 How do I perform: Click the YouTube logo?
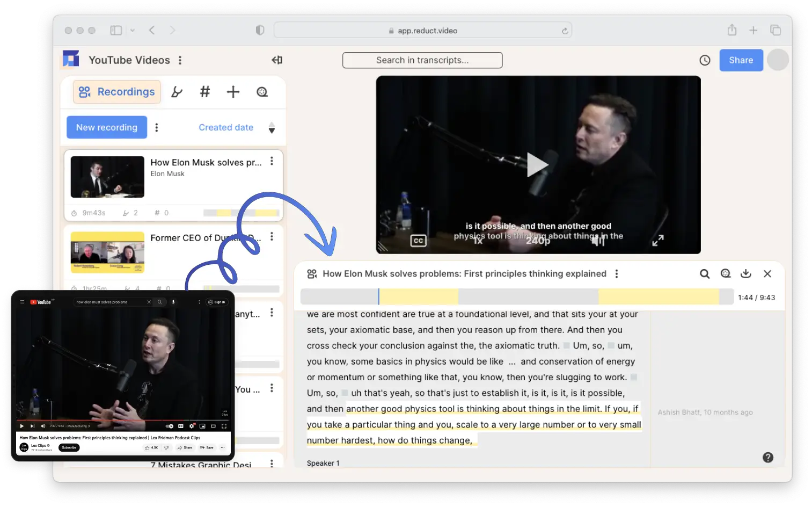pos(41,302)
